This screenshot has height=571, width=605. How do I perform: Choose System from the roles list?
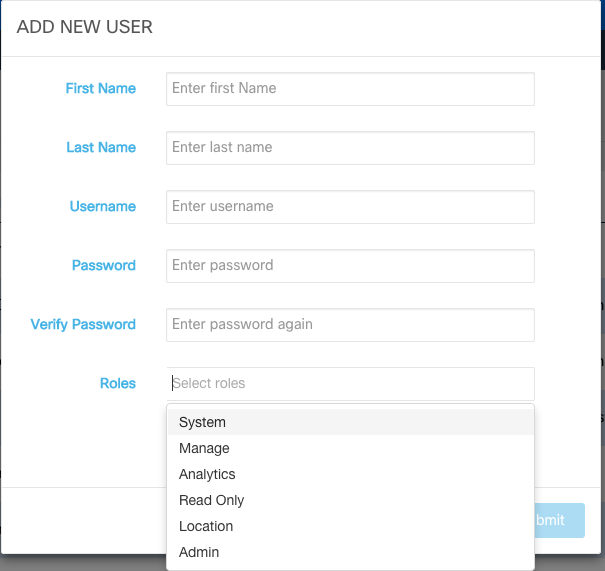click(x=203, y=422)
